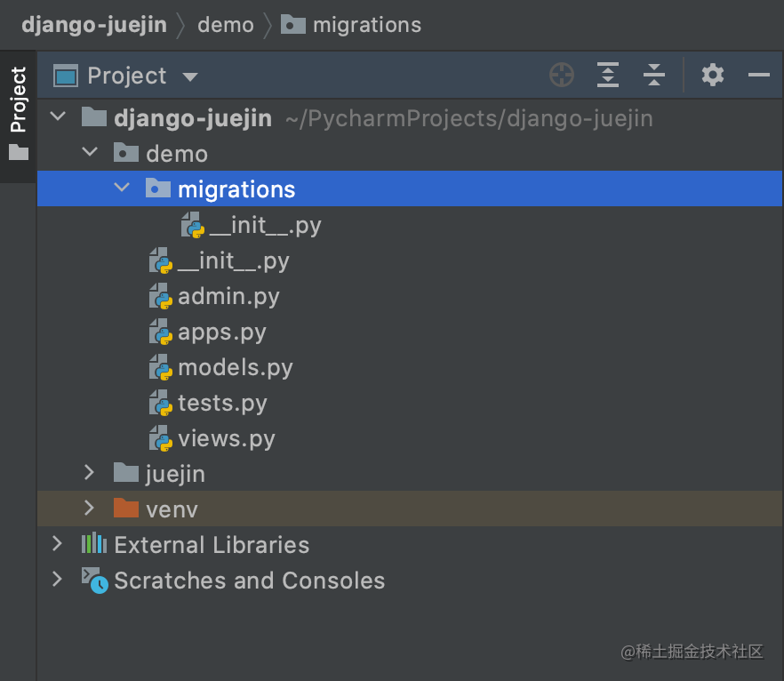Viewport: 784px width, 681px height.
Task: Collapse the django-juejin root folder
Action: click(58, 116)
